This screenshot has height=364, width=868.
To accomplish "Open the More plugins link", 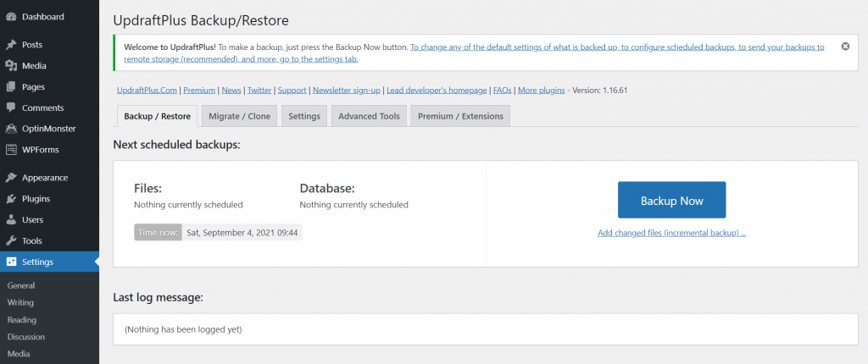I will 542,91.
